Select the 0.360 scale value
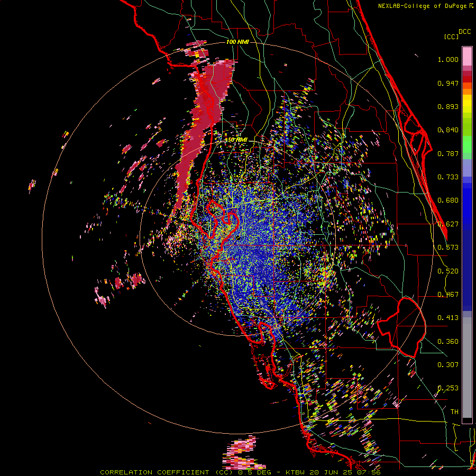Screen dimensions: 476x476 click(x=448, y=342)
